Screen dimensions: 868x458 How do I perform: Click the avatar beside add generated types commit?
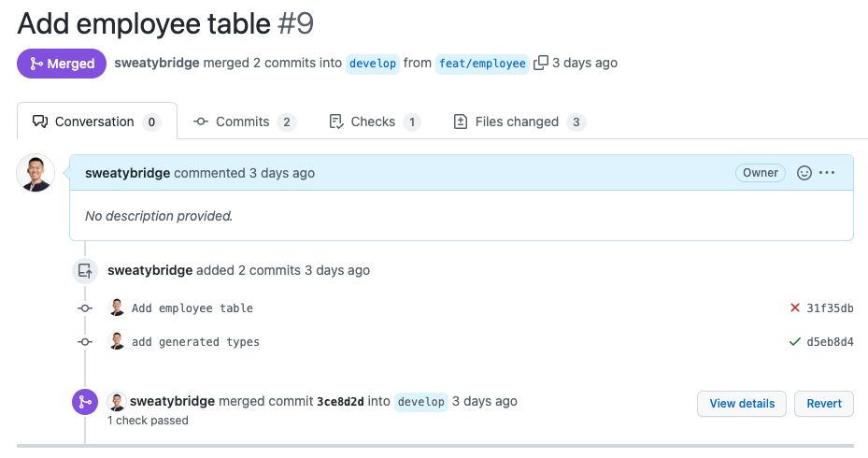click(x=117, y=341)
